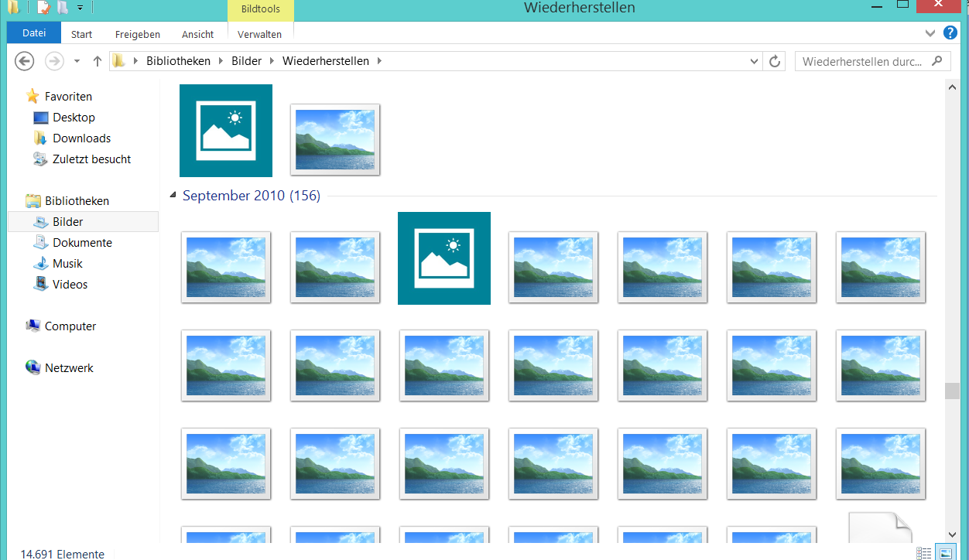Click the Wiederherstellen breadcrumb
The width and height of the screenshot is (969, 560).
326,61
